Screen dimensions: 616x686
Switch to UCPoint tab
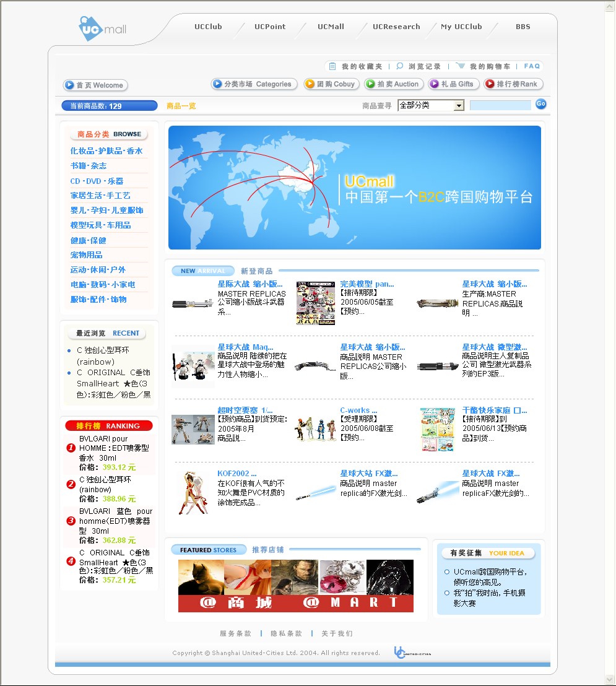[270, 27]
